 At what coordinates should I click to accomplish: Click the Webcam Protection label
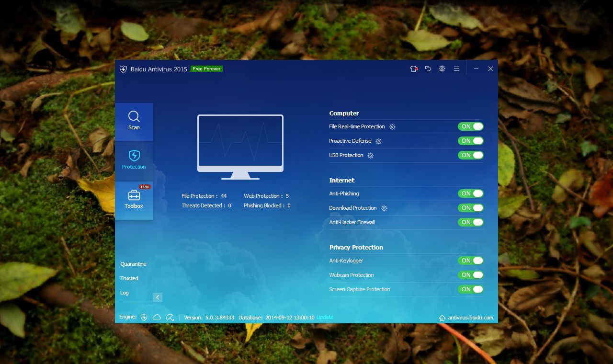coord(352,275)
